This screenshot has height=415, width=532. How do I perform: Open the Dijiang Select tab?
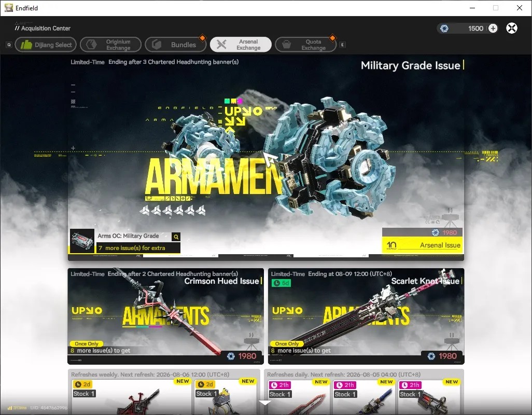click(x=46, y=45)
